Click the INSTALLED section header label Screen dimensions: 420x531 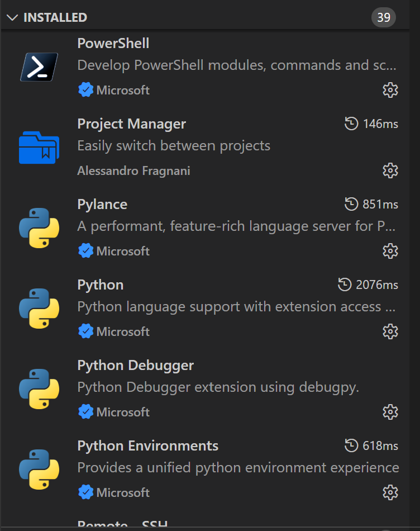[55, 17]
